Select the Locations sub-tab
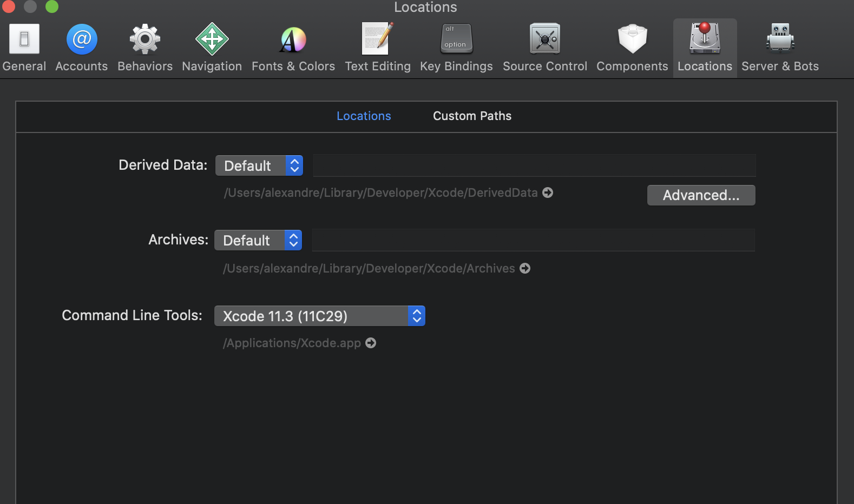Screen dimensions: 854x504 point(364,116)
